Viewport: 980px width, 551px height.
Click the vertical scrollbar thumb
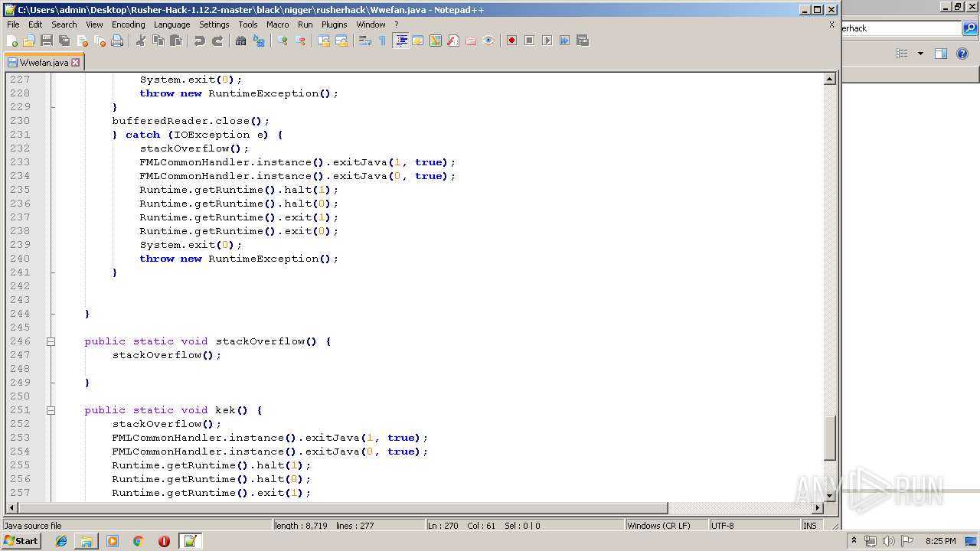pos(830,438)
